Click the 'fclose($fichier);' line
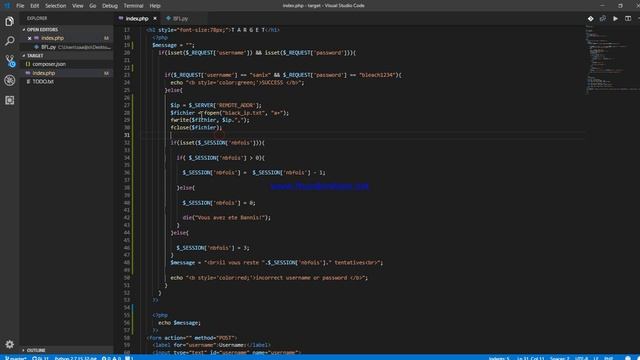The width and height of the screenshot is (640, 360). point(196,128)
